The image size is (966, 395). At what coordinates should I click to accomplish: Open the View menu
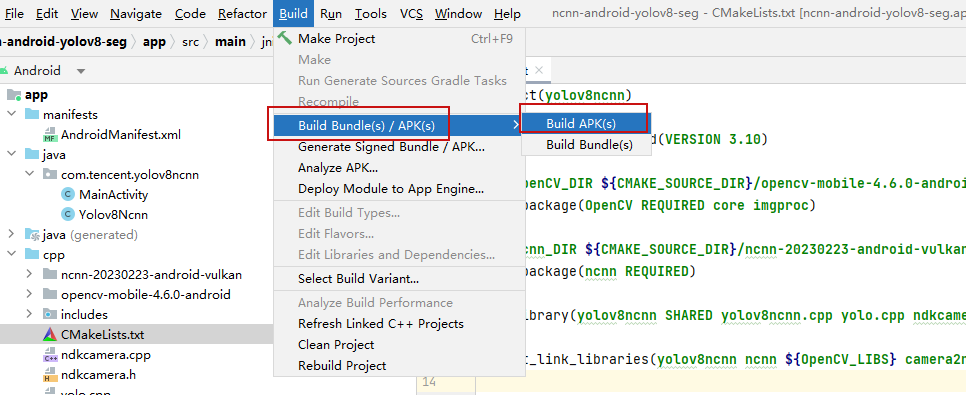[84, 14]
